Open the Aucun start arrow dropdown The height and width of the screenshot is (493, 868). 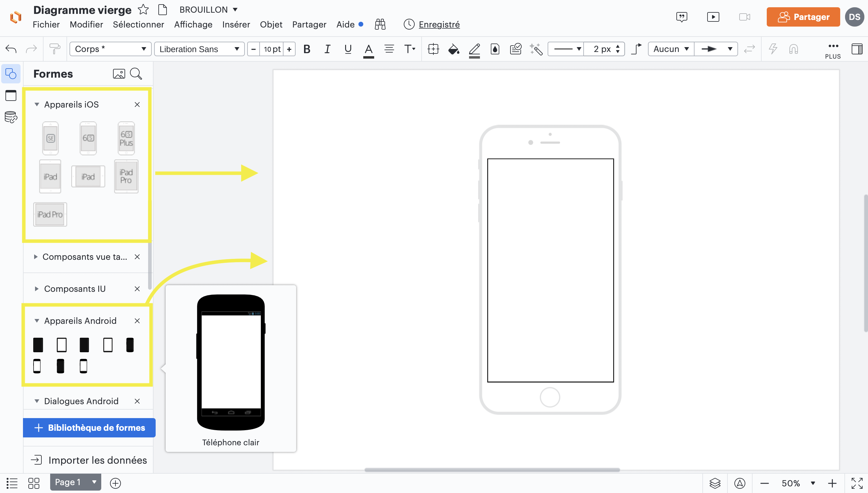671,49
